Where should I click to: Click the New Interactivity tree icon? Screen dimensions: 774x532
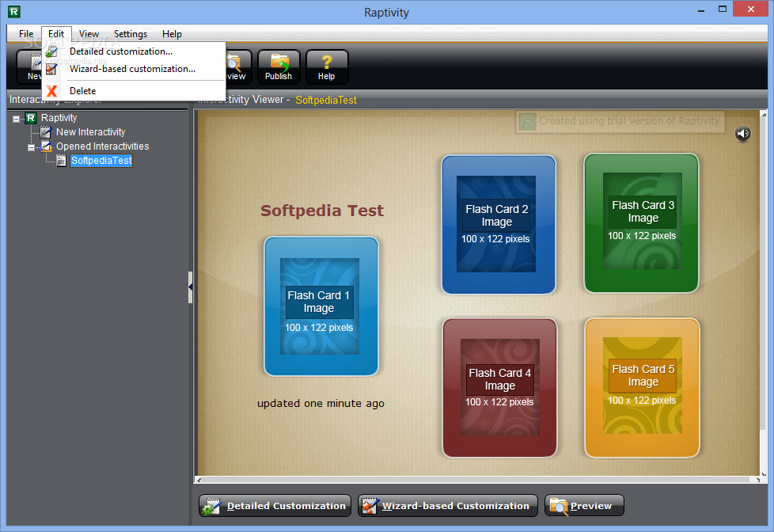point(46,132)
